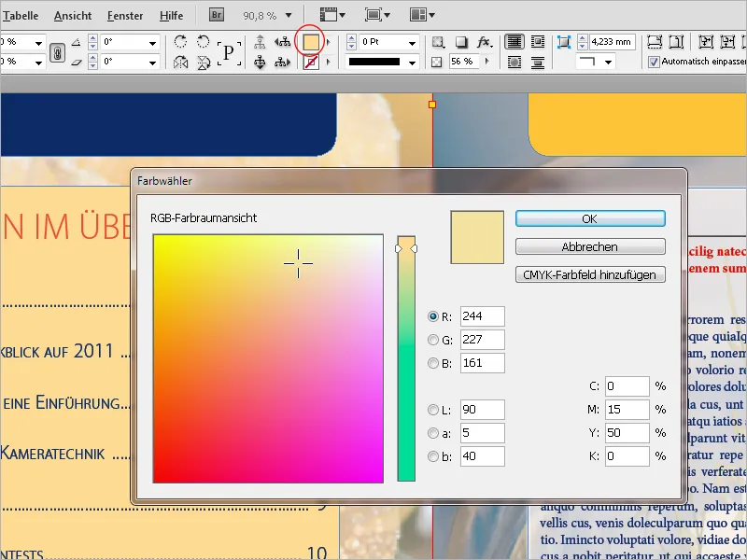Click the opacity checkerboard icon
Screen dimensions: 747x560
(436, 62)
